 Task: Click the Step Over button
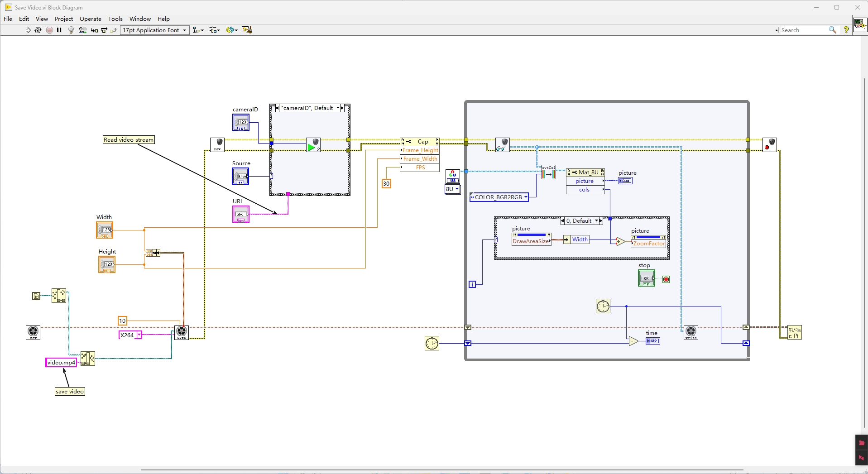(104, 30)
